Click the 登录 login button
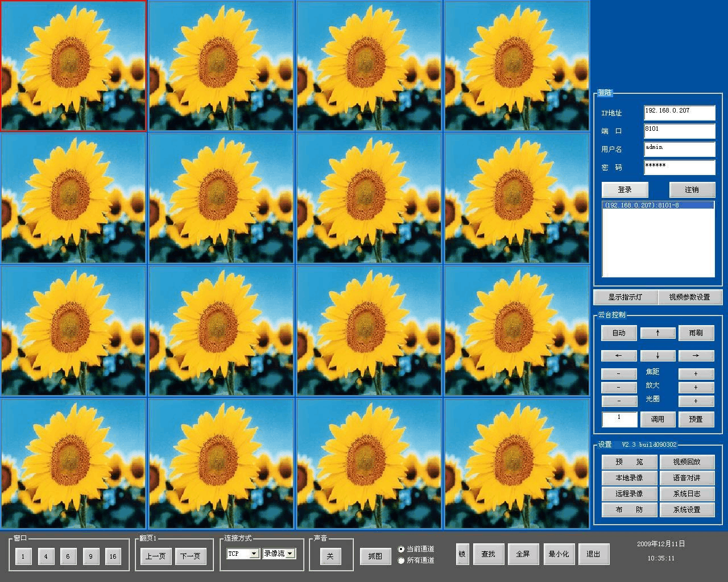Screen dimensions: 728x582 pyautogui.click(x=624, y=190)
